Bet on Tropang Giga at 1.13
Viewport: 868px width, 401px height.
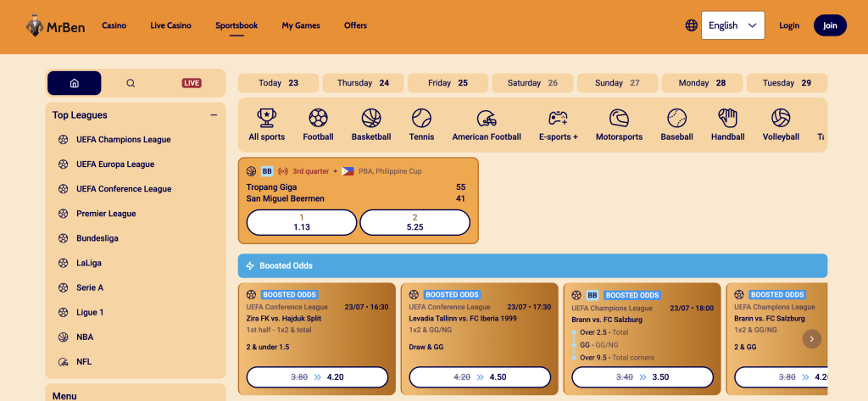[x=301, y=222]
